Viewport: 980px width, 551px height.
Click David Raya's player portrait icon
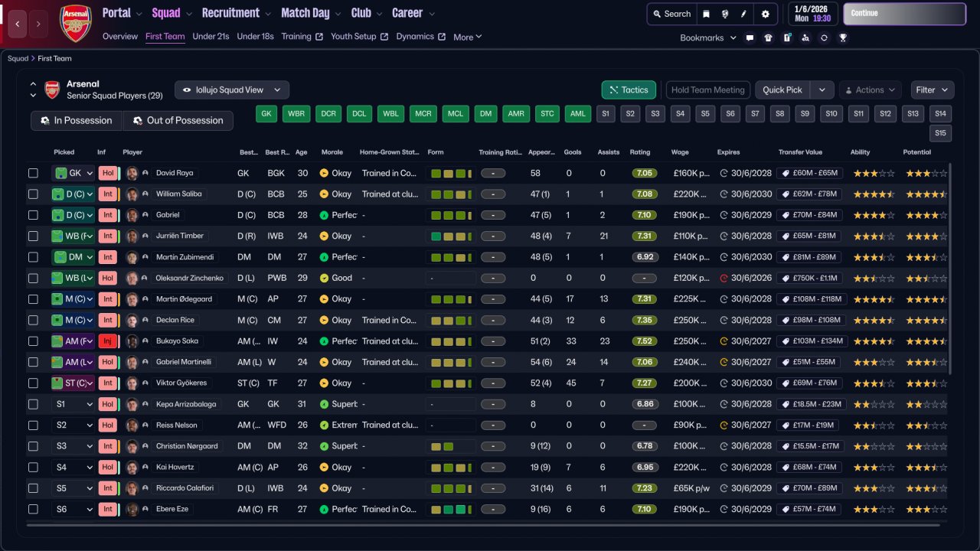132,173
